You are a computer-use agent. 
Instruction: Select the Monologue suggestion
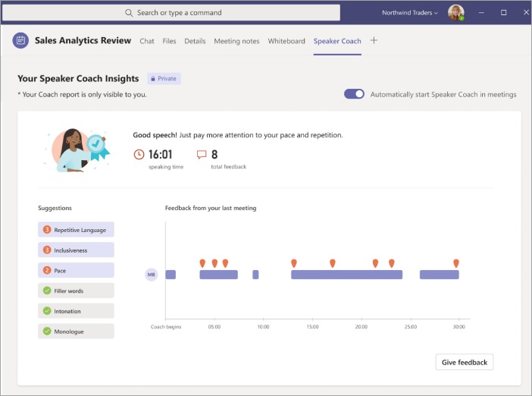point(76,331)
